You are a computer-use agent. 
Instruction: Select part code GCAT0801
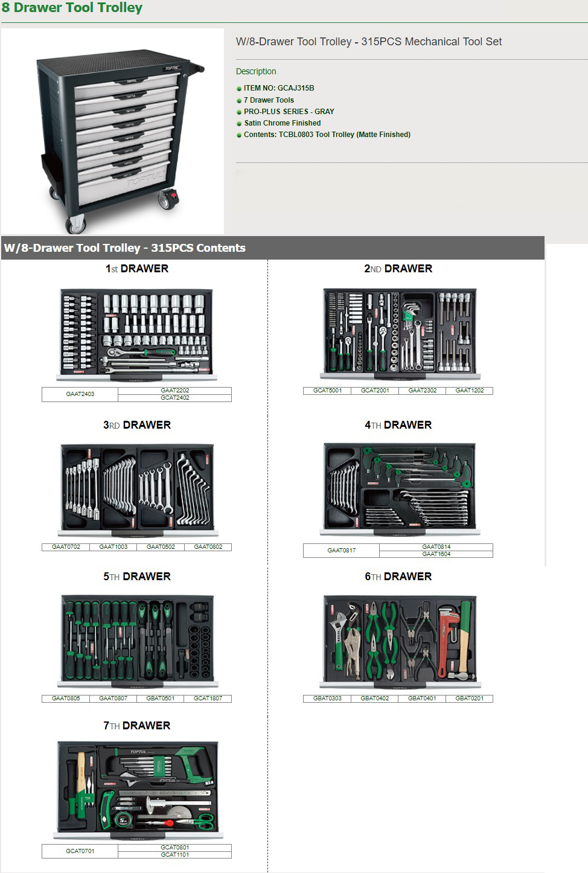(x=175, y=848)
